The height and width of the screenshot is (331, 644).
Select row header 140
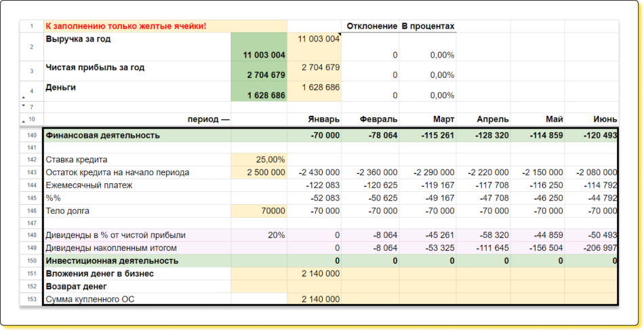point(31,135)
